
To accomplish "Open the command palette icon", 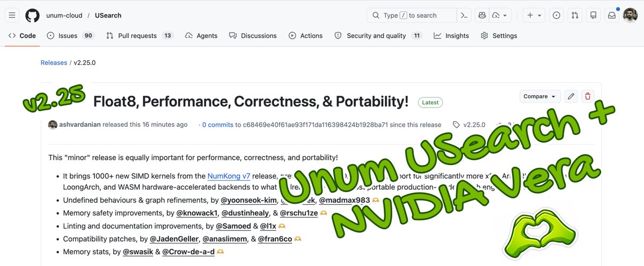I will coord(464,15).
